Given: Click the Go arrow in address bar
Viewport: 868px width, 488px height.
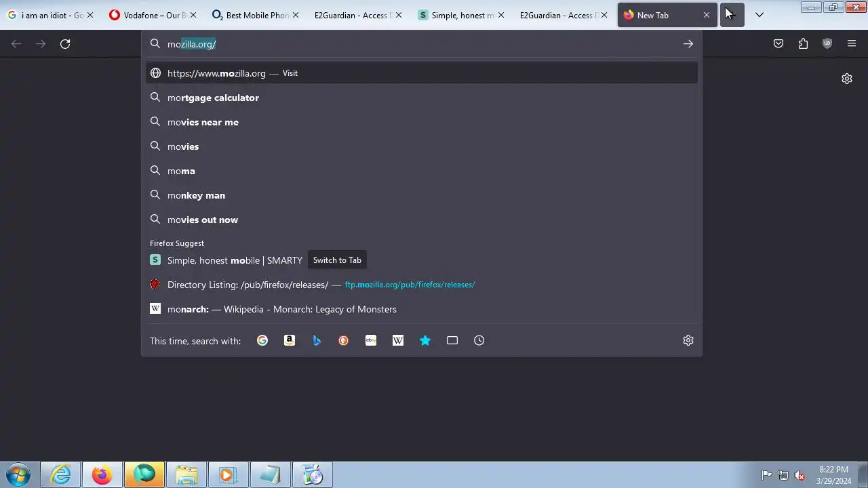Looking at the screenshot, I should coord(688,44).
